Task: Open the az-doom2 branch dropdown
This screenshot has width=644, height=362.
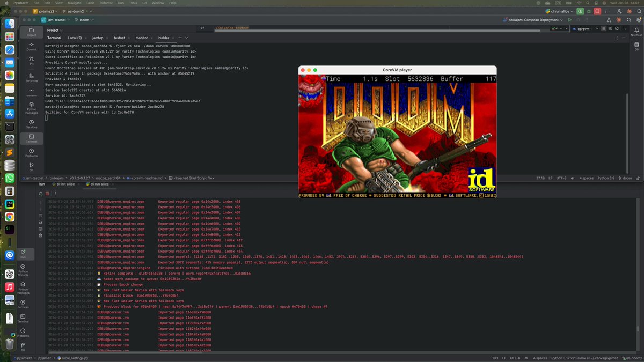Action: coord(77,11)
